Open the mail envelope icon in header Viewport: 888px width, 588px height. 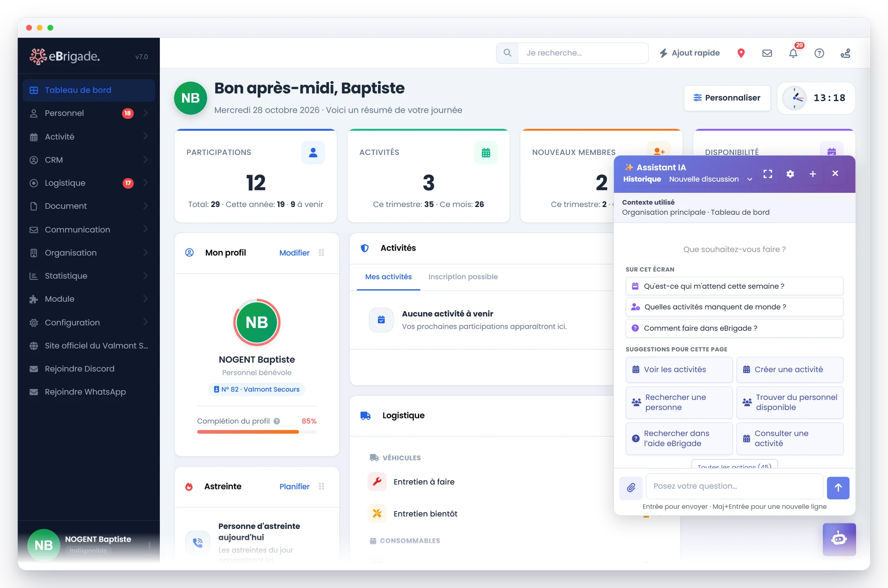click(767, 53)
